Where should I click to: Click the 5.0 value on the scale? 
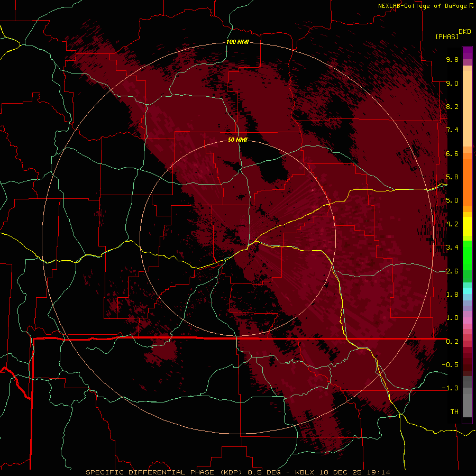click(x=452, y=200)
